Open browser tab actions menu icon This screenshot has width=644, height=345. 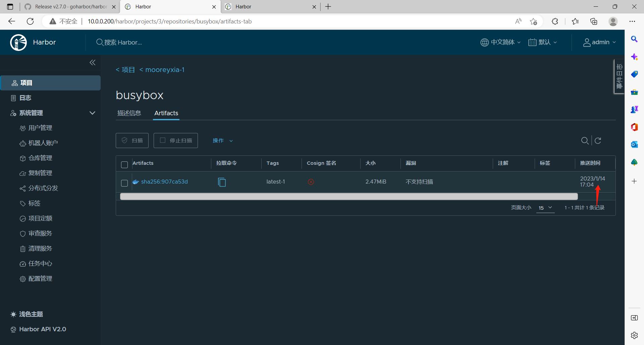[x=10, y=7]
